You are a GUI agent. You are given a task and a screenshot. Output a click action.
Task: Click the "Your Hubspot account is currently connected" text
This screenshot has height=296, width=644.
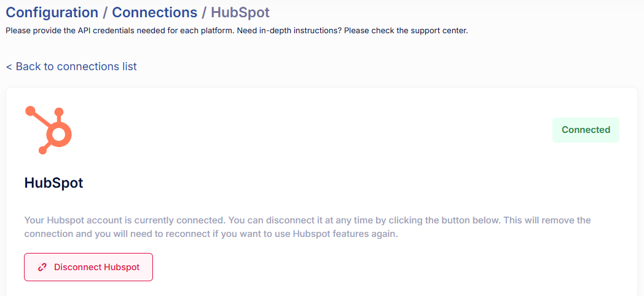123,220
